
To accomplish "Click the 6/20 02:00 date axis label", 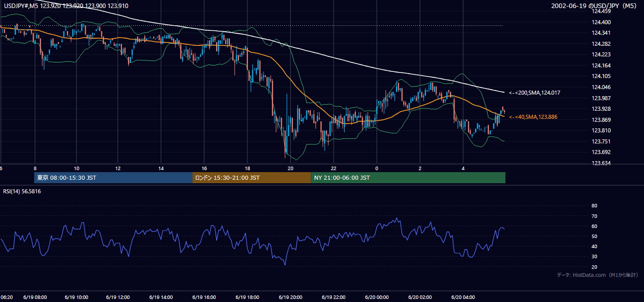I will click(420, 297).
